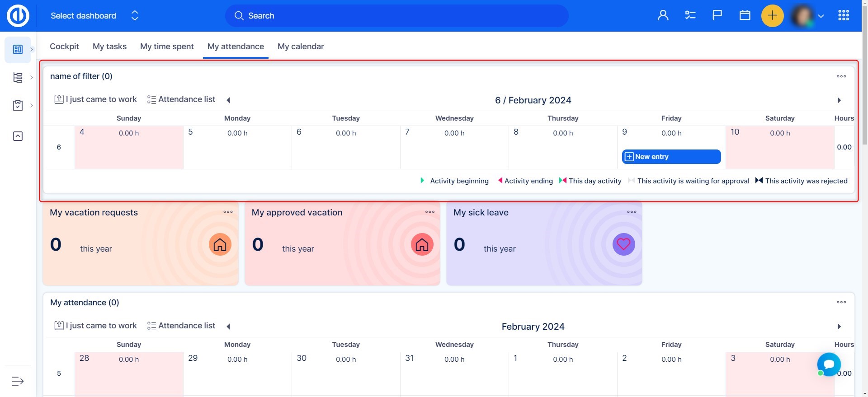868x397 pixels.
Task: Click the flag milestones icon
Action: click(717, 16)
